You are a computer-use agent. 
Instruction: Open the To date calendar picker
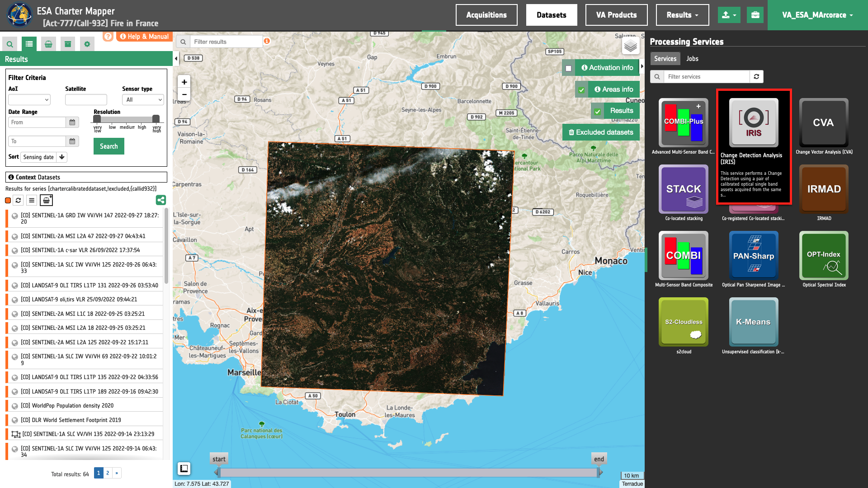click(72, 141)
